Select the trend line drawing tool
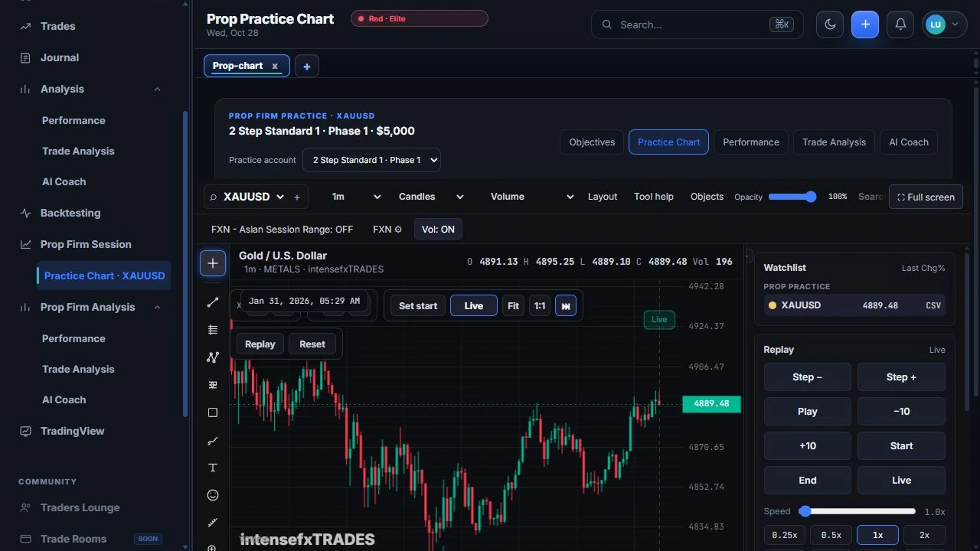The width and height of the screenshot is (980, 551). point(213,302)
